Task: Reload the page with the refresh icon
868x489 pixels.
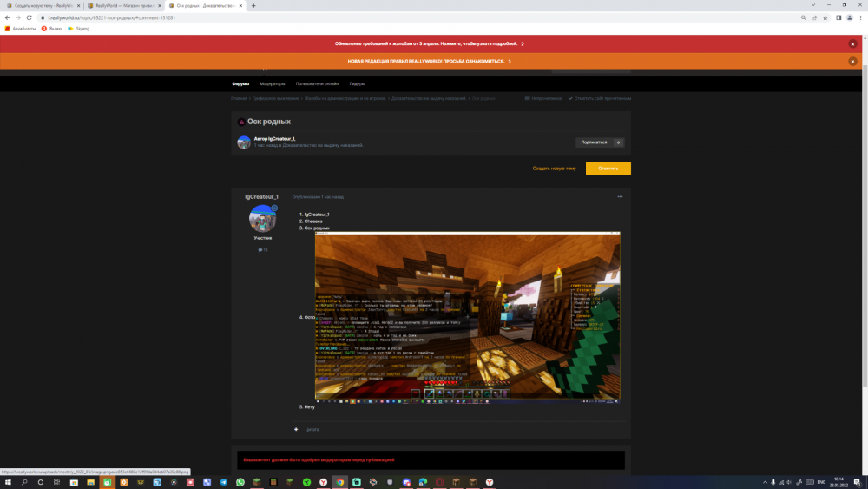Action: pos(30,17)
